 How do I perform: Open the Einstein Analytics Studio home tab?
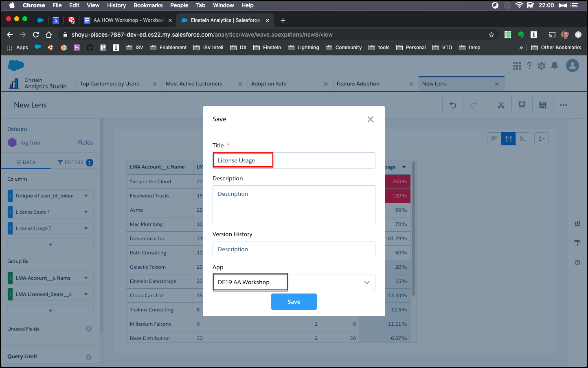coord(39,83)
